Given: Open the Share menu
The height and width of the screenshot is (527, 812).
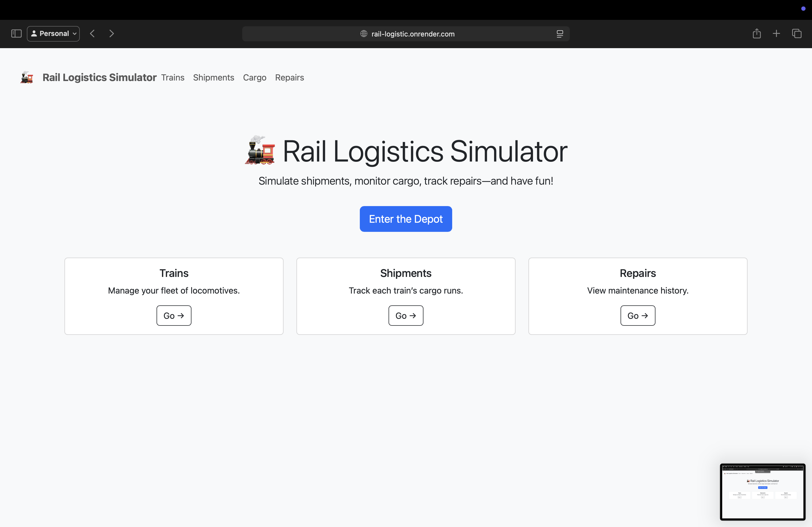Looking at the screenshot, I should pyautogui.click(x=757, y=33).
